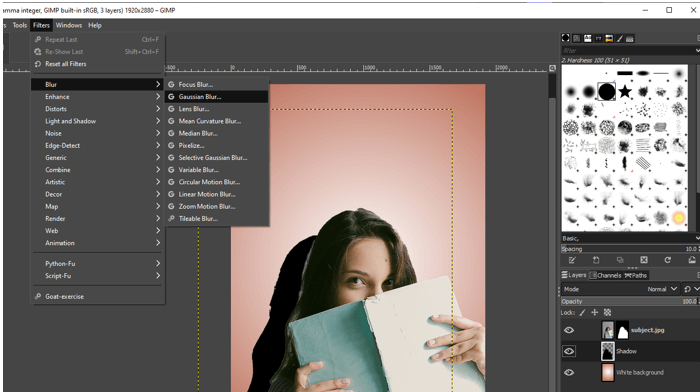This screenshot has width=700, height=392.
Task: Choose Focus Blur menu item
Action: [217, 84]
